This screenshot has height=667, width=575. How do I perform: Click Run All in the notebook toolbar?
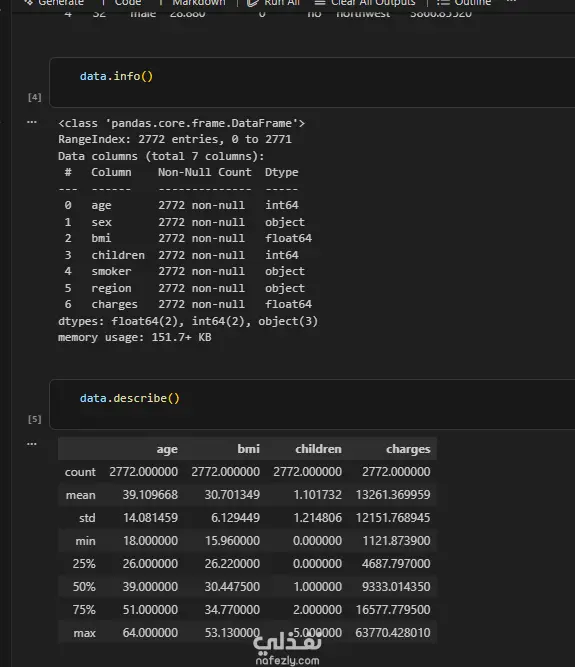click(274, 3)
